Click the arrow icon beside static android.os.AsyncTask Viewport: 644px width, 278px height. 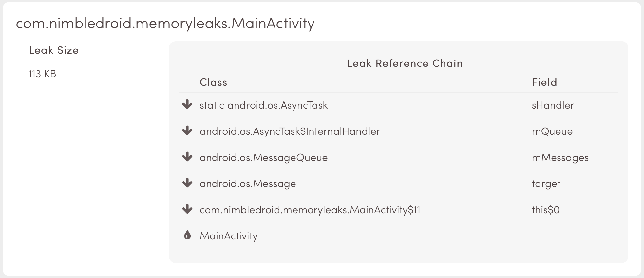tap(187, 105)
